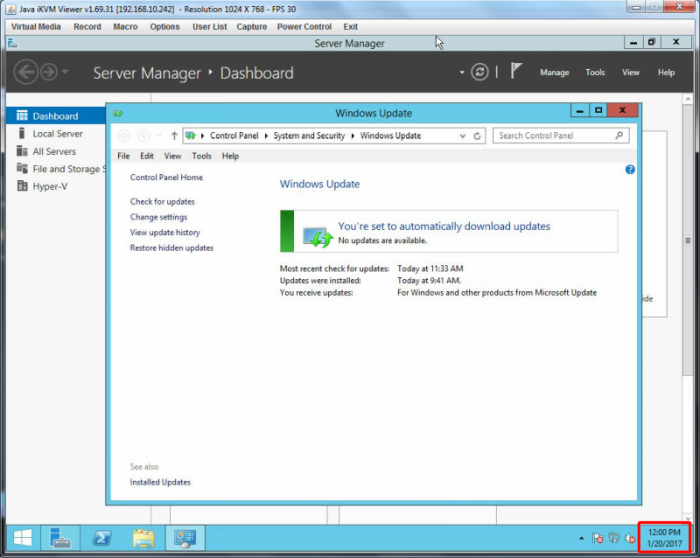Go up one level in Control Panel
This screenshot has width=700, height=558.
click(x=174, y=136)
